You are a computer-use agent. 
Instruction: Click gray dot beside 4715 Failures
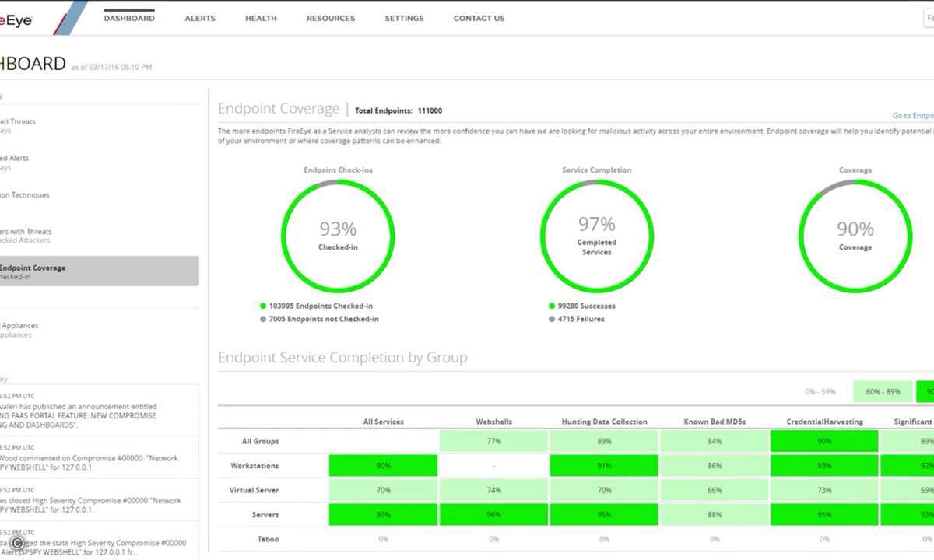click(x=552, y=319)
